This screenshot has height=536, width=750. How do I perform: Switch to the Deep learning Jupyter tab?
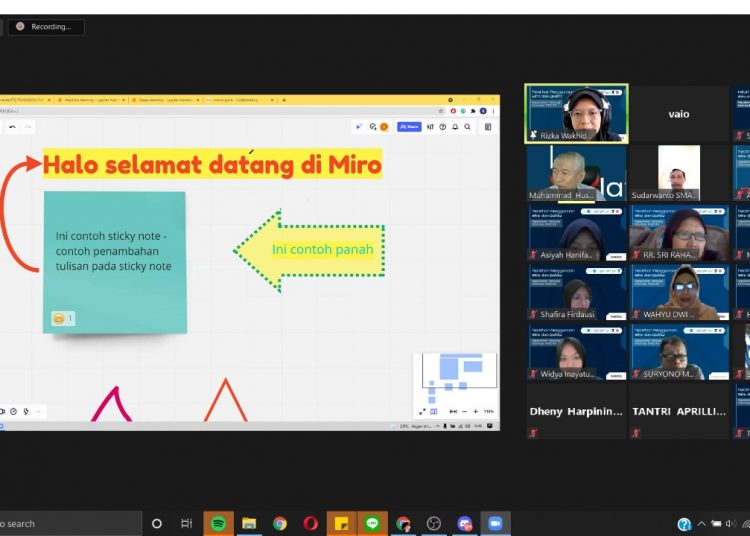(165, 100)
